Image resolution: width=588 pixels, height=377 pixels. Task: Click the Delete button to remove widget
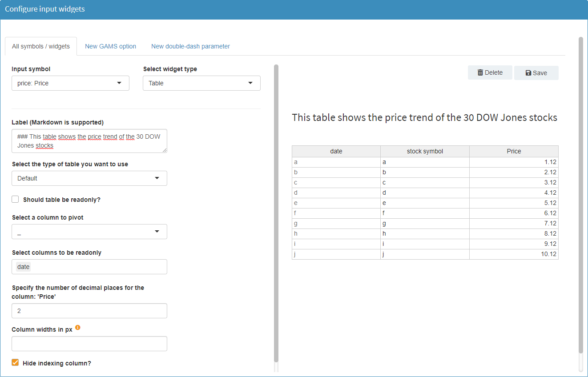(490, 72)
